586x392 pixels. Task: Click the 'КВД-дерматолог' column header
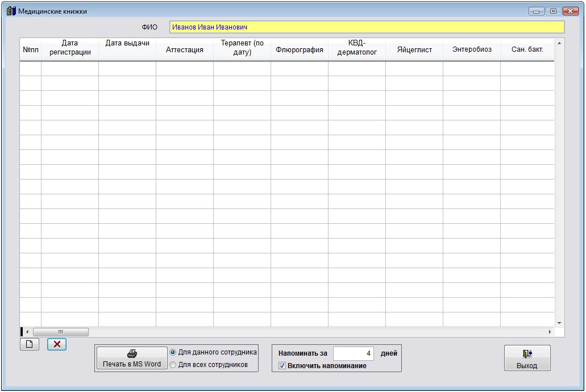click(357, 49)
